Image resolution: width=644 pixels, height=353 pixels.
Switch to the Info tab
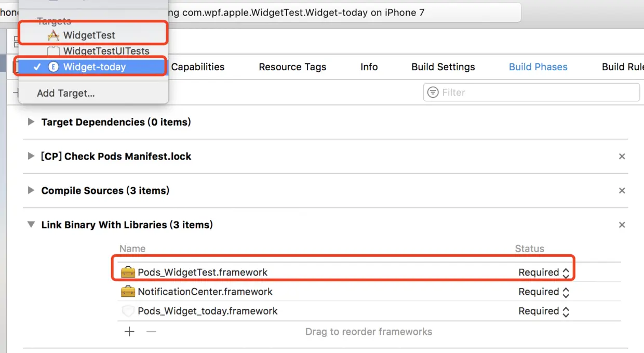tap(369, 67)
